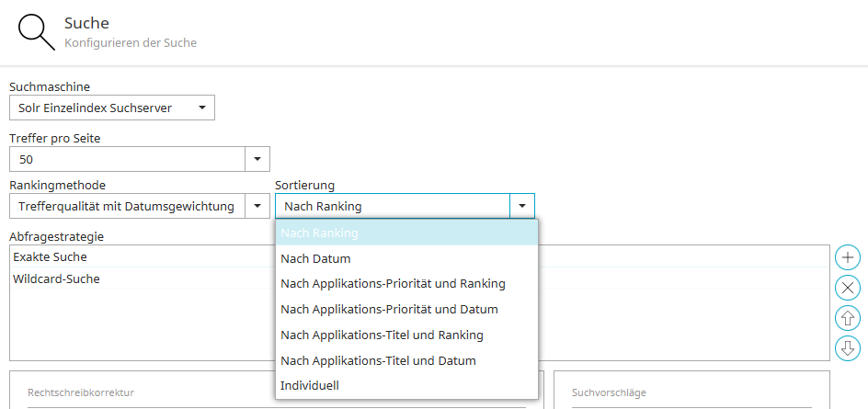Open the Suchmaschine dropdown

point(111,108)
